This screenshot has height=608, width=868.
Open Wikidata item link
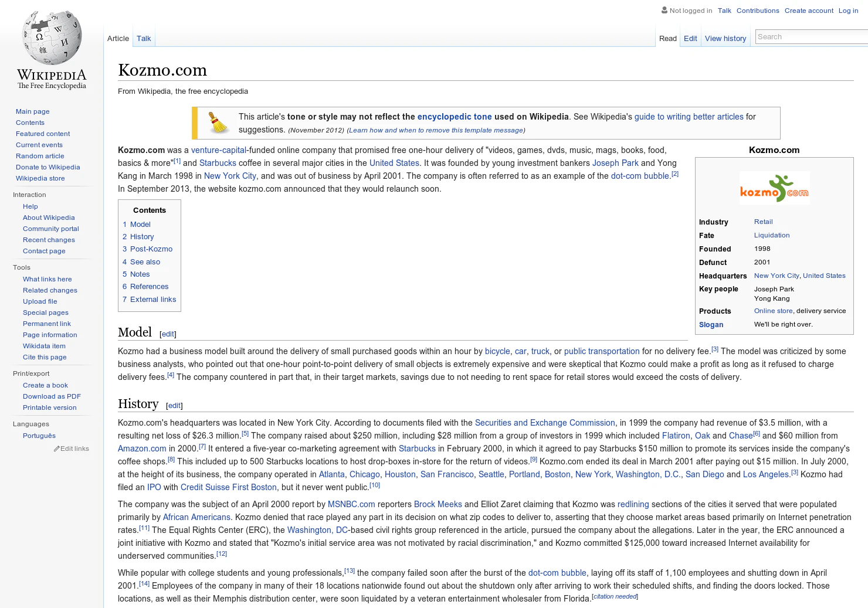(x=44, y=346)
